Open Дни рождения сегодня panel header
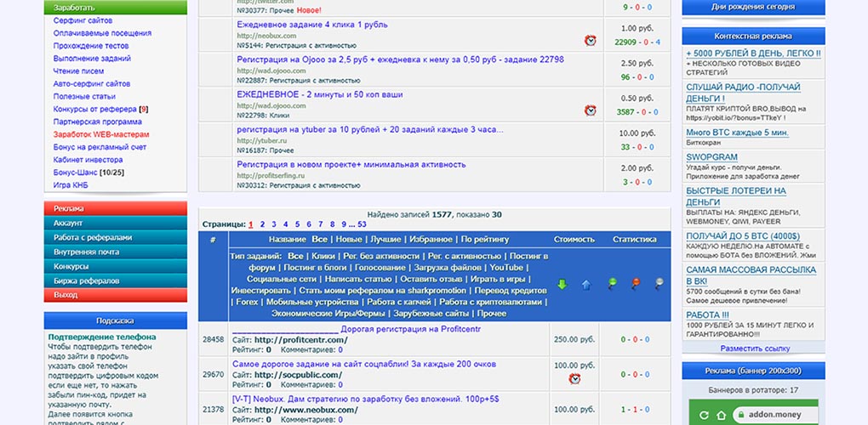868x425 pixels. pyautogui.click(x=753, y=7)
